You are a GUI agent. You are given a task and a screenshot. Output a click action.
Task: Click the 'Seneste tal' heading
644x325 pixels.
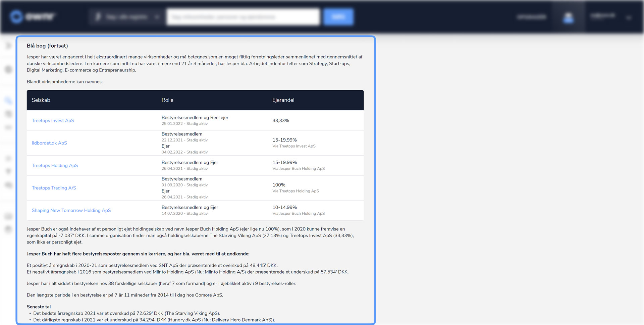(39, 307)
